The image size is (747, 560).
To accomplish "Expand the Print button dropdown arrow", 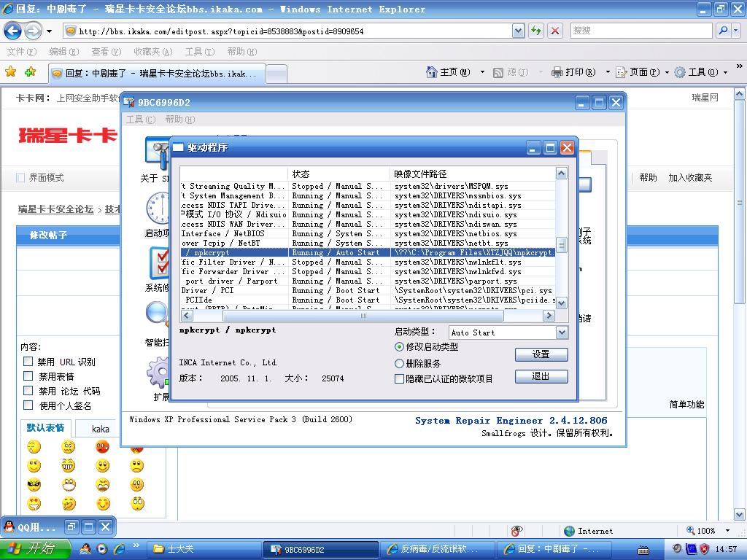I will 608,72.
